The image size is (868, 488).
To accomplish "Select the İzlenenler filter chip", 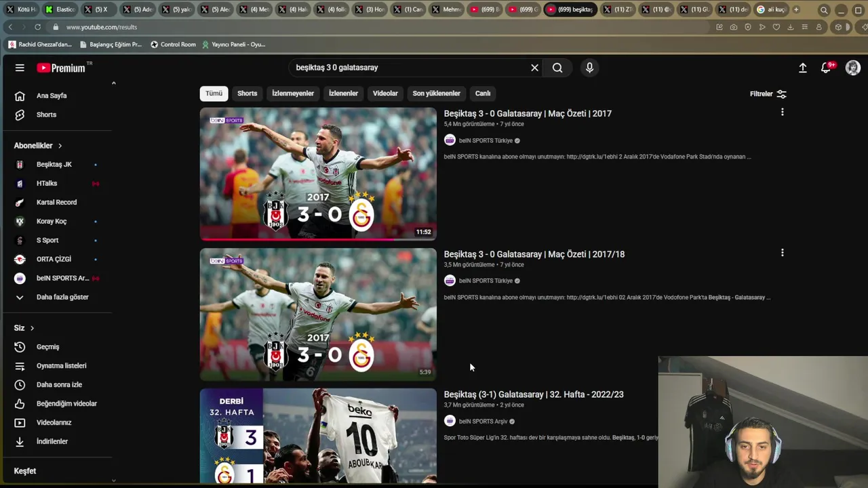I will (343, 94).
